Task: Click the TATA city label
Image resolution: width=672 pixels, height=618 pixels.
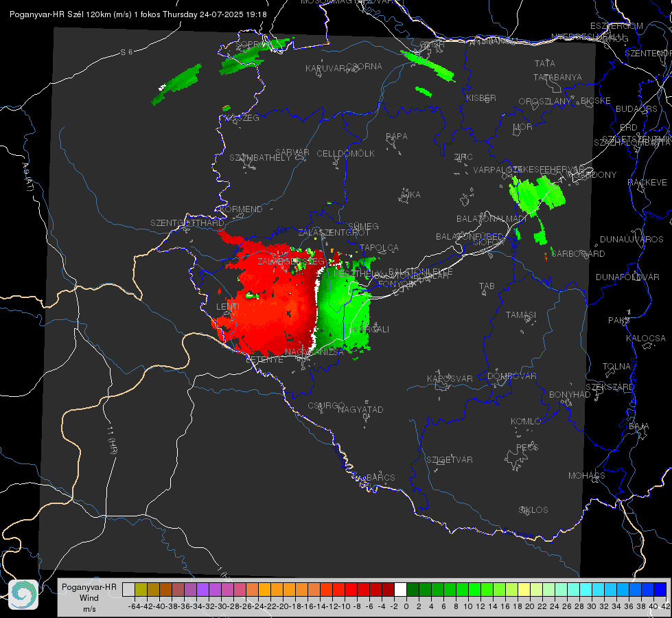Action: click(545, 63)
